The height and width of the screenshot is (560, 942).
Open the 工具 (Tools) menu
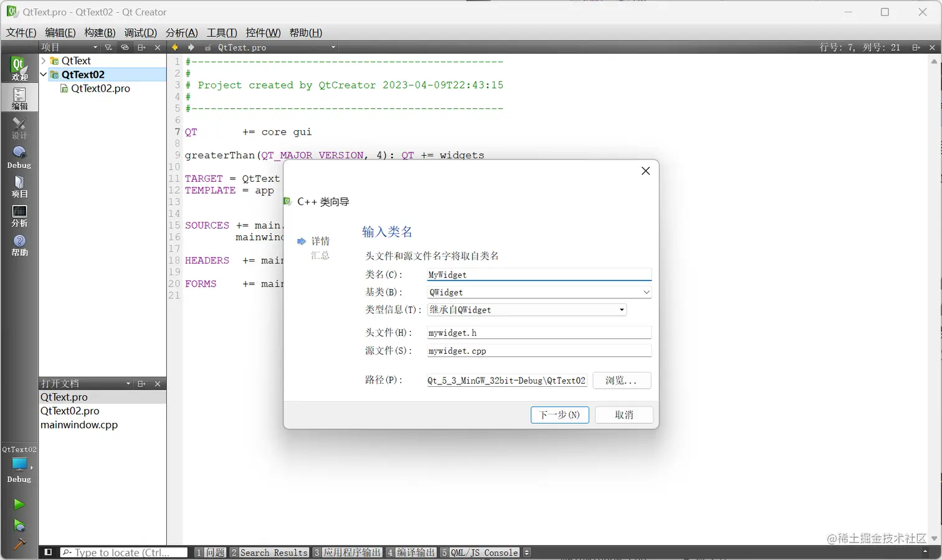click(x=222, y=32)
